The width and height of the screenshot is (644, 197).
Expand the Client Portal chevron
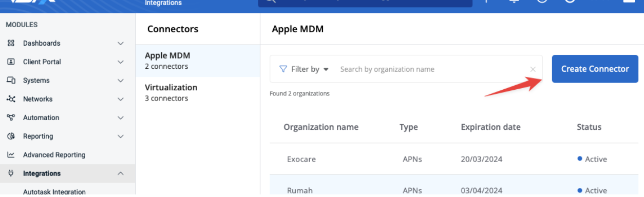tap(121, 62)
